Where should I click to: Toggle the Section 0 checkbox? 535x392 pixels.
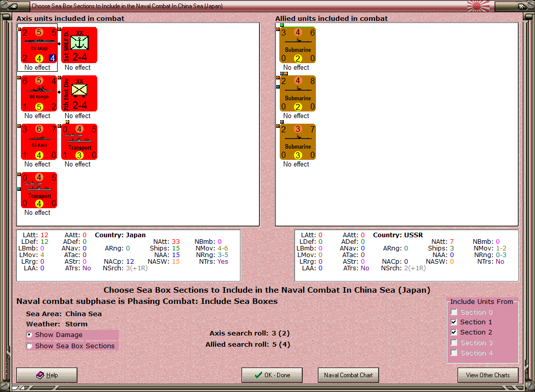tap(454, 312)
